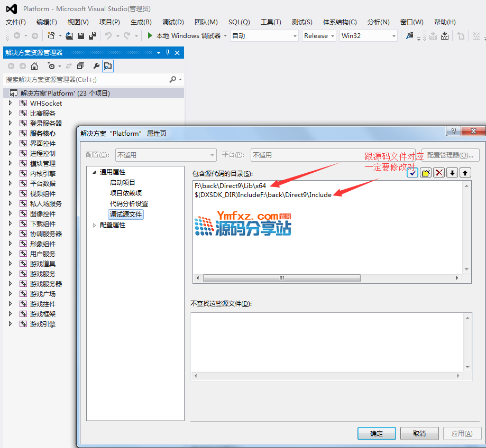Open properties wrench icon in Solution Explorer
The image size is (486, 448).
[x=96, y=66]
